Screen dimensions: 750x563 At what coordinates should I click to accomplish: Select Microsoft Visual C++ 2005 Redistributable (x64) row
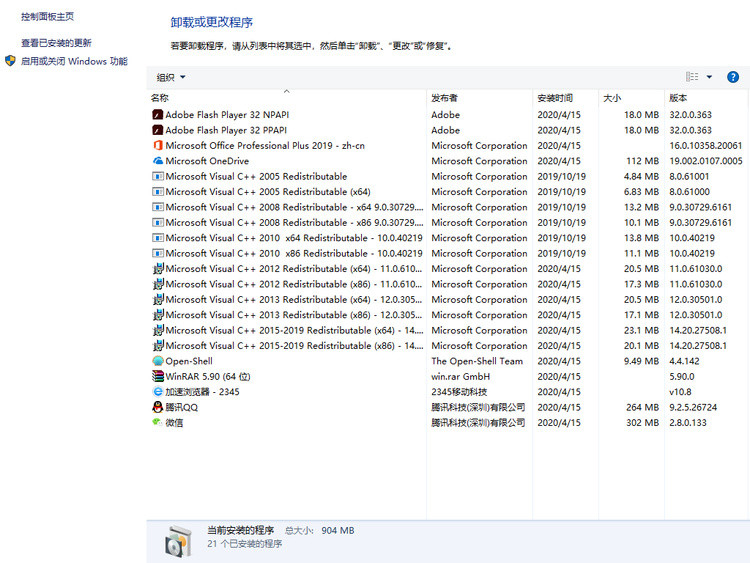point(268,192)
